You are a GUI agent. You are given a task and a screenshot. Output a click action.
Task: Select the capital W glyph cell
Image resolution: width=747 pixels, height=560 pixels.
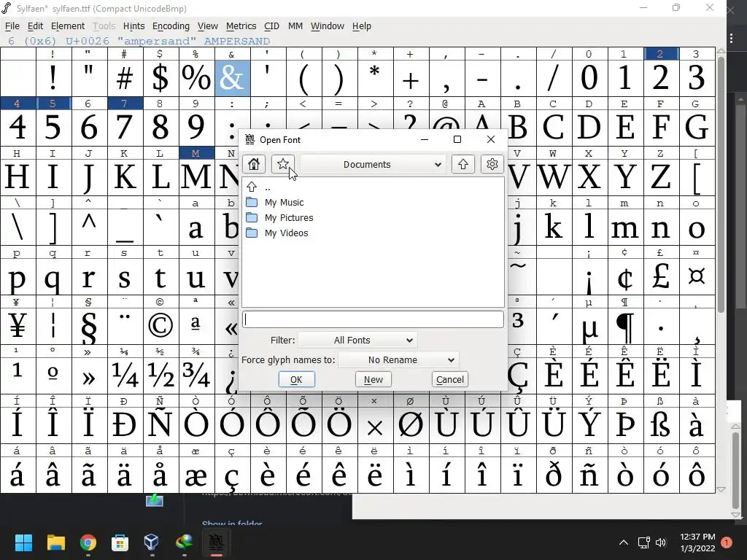554,177
